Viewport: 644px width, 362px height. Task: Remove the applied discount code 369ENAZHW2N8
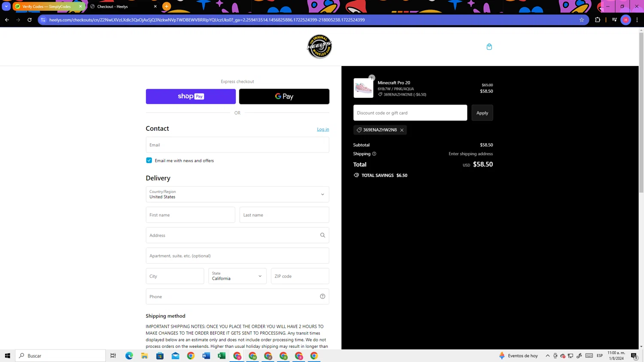(x=402, y=130)
